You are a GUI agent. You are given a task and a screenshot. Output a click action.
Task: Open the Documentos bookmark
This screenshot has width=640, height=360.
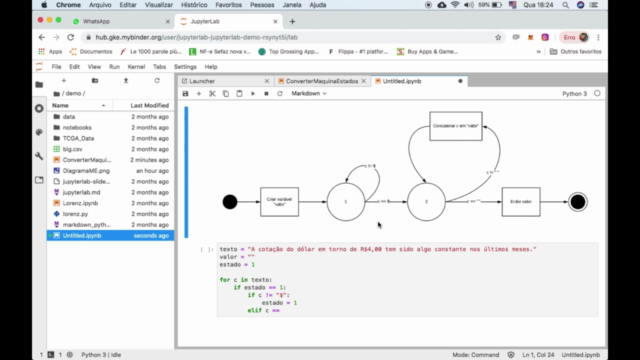point(91,51)
